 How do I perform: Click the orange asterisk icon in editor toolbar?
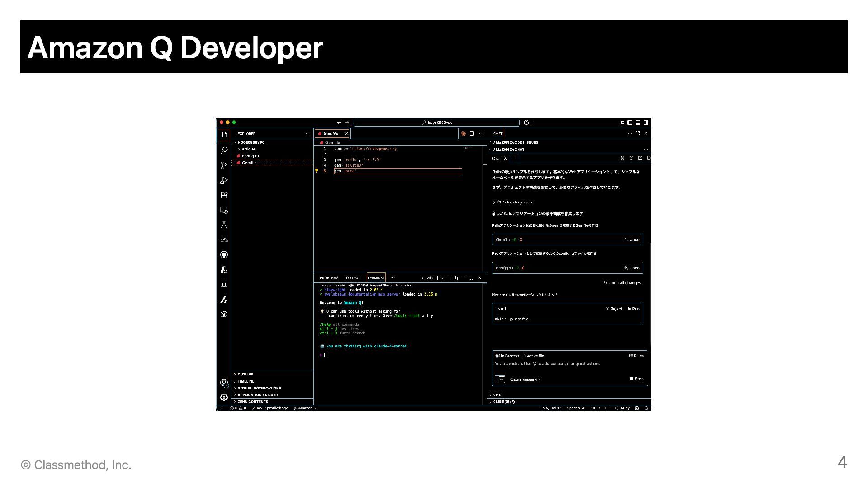pos(463,134)
